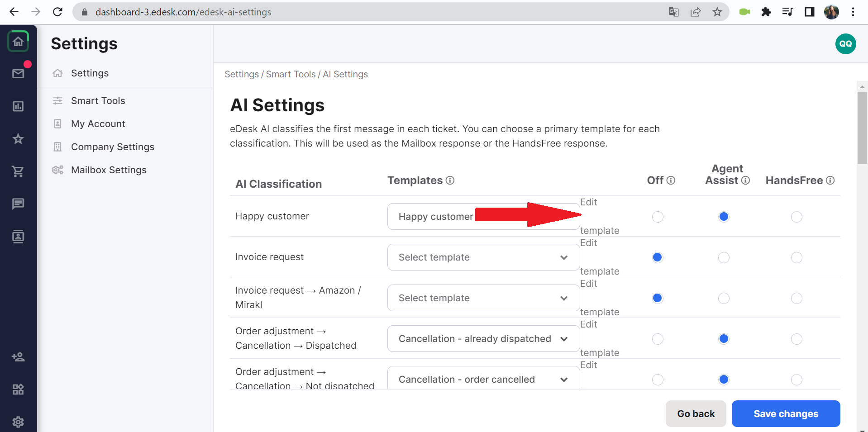Open Company Settings in the left menu

coord(113,147)
